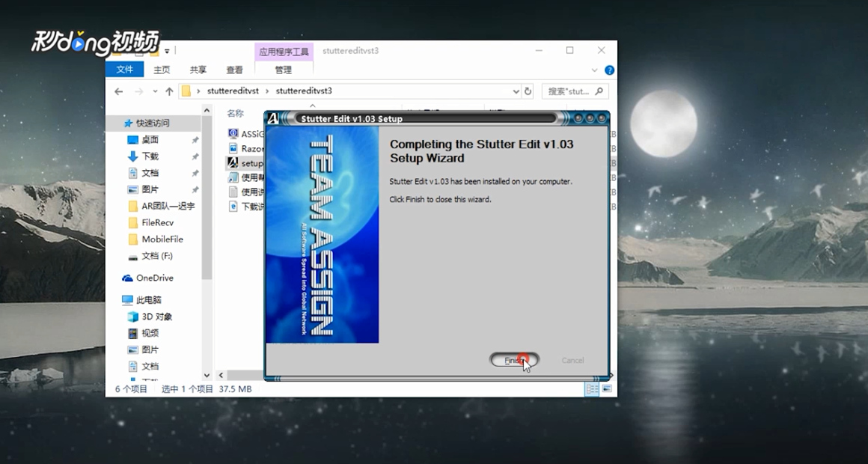Select OneDrive in navigation pane
Viewport: 868px width, 464px height.
pos(154,278)
